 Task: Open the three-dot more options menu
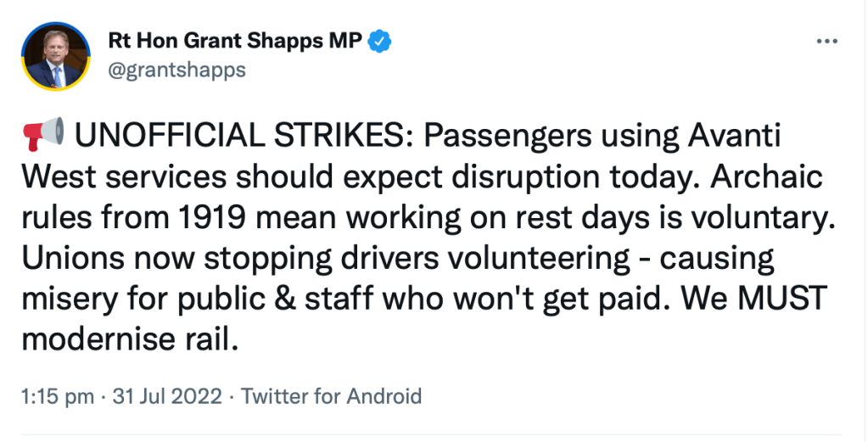click(x=826, y=42)
